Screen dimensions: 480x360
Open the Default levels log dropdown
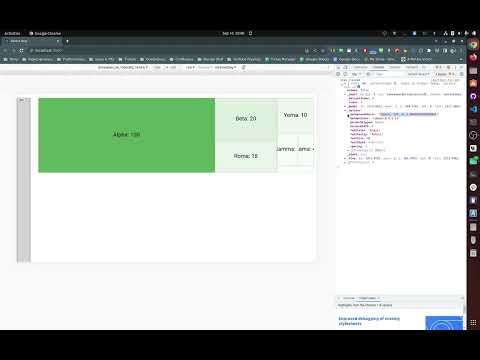(x=418, y=74)
